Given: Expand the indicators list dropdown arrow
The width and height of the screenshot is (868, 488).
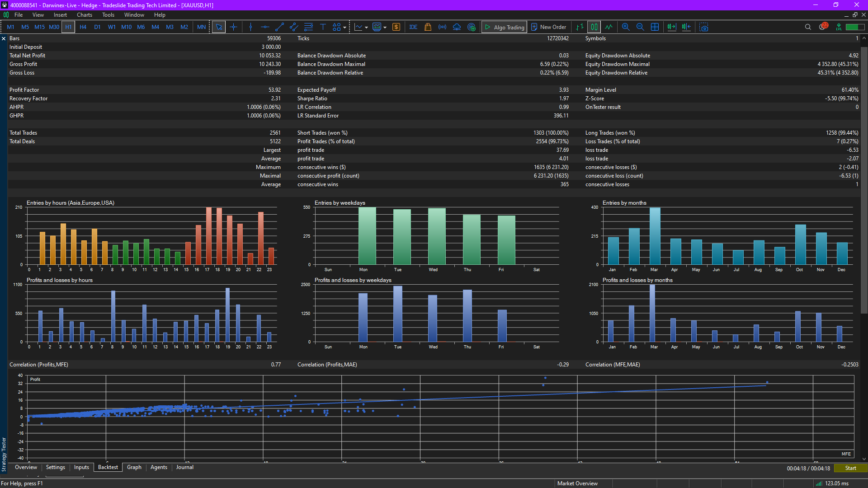Looking at the screenshot, I should (366, 28).
